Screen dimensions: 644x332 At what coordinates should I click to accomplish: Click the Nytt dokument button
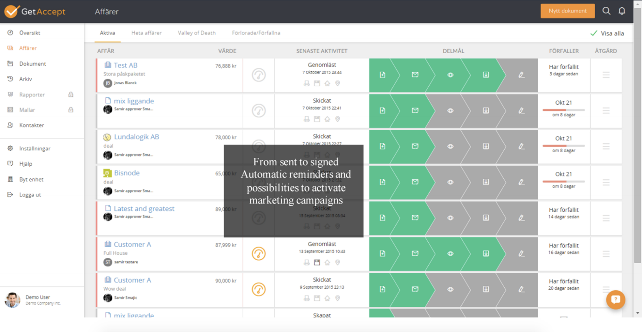pyautogui.click(x=568, y=10)
